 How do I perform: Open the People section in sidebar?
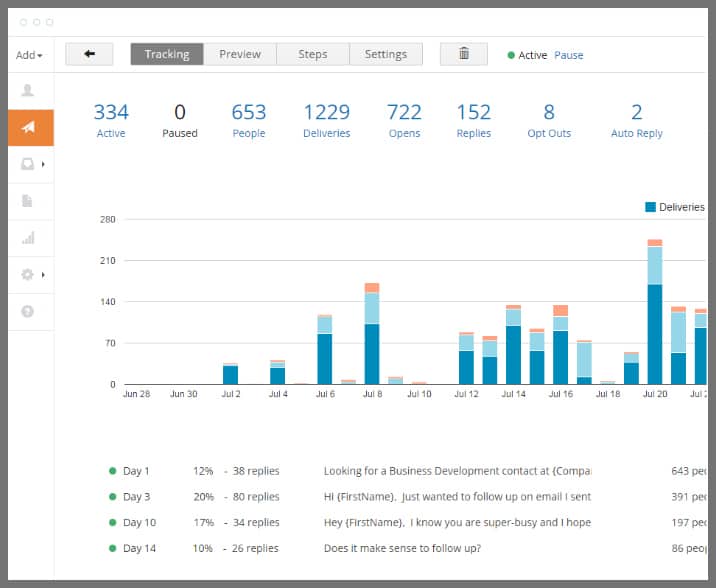point(27,91)
